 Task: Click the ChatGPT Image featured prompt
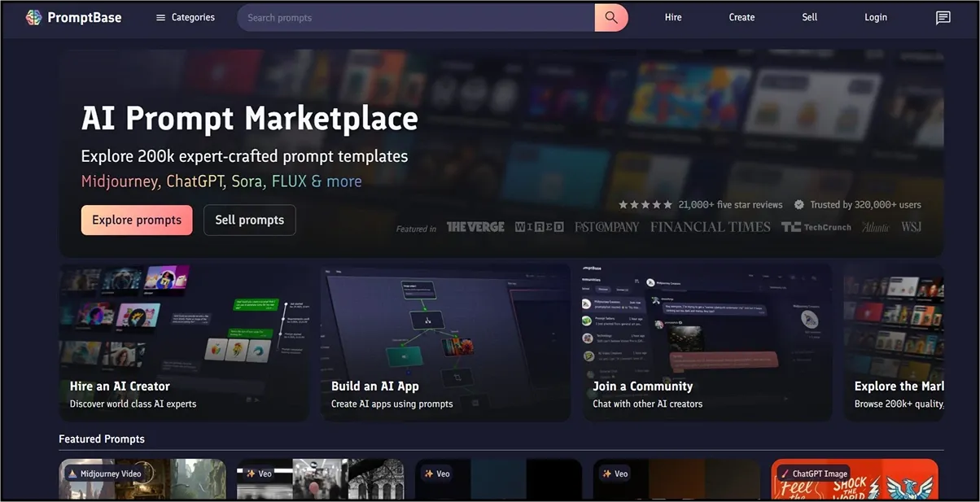pyautogui.click(x=855, y=479)
